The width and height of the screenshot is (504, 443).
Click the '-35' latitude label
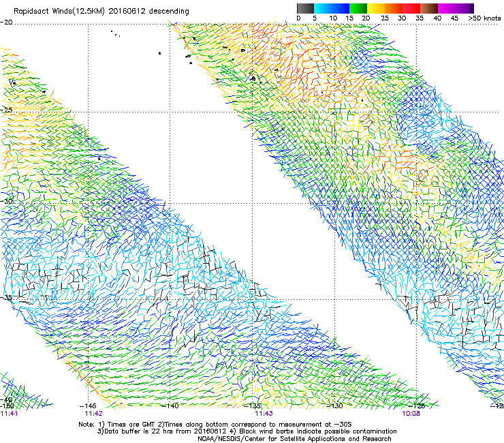pos(6,298)
